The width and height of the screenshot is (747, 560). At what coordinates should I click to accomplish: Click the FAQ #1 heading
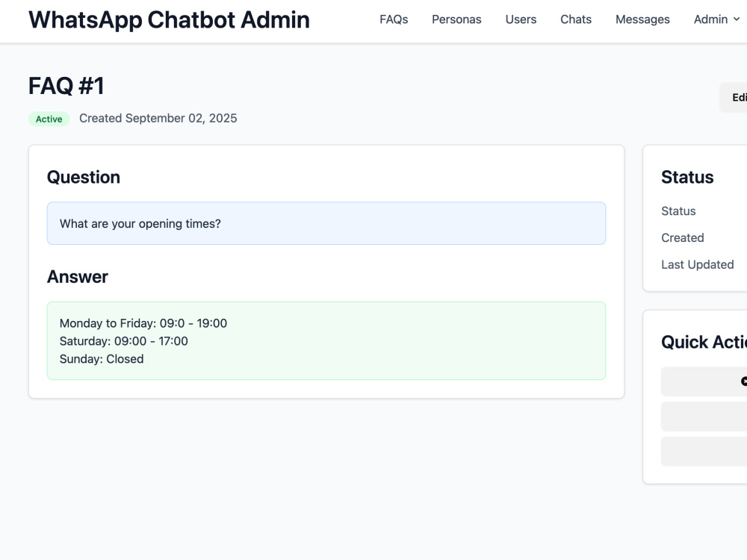(66, 86)
